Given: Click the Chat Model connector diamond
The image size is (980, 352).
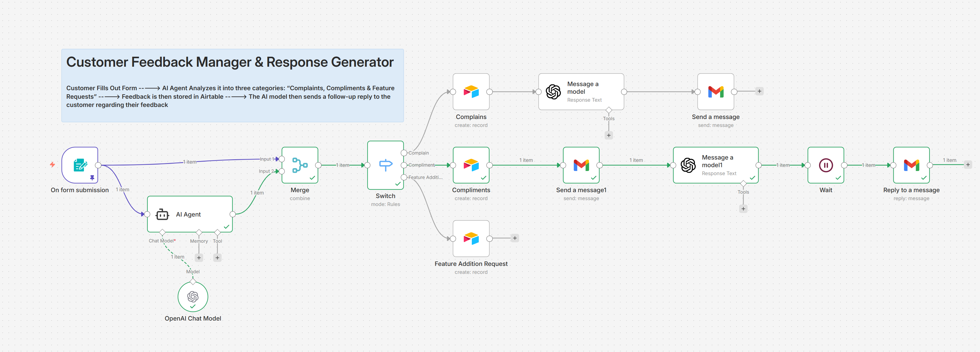Looking at the screenshot, I should (x=163, y=232).
